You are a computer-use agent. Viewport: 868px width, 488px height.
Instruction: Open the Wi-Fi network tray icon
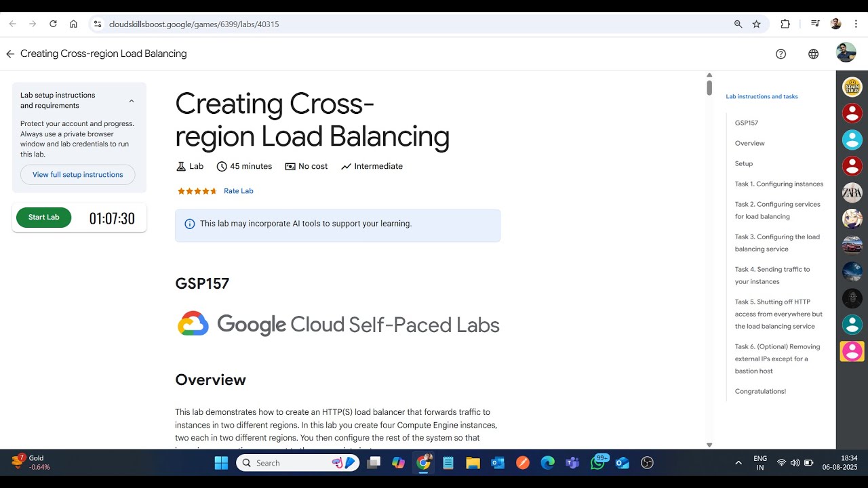[781, 463]
